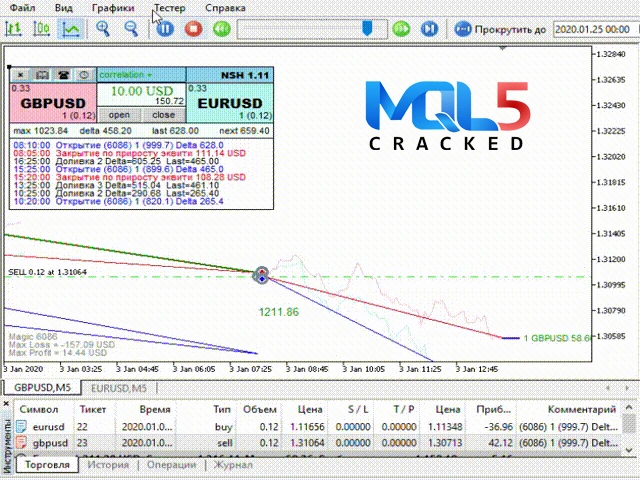Image resolution: width=640 pixels, height=480 pixels.
Task: Click the 'max 1023.84' value
Action: tap(40, 131)
